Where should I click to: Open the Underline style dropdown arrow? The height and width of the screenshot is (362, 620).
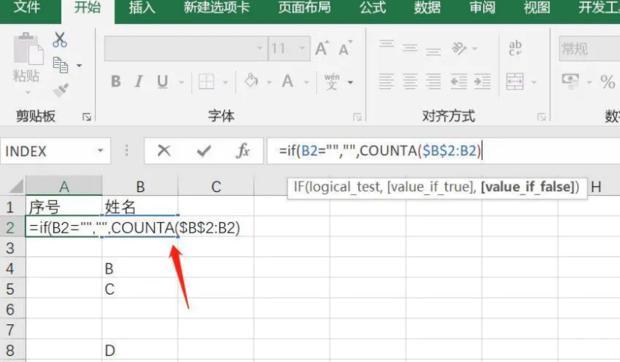pos(181,82)
